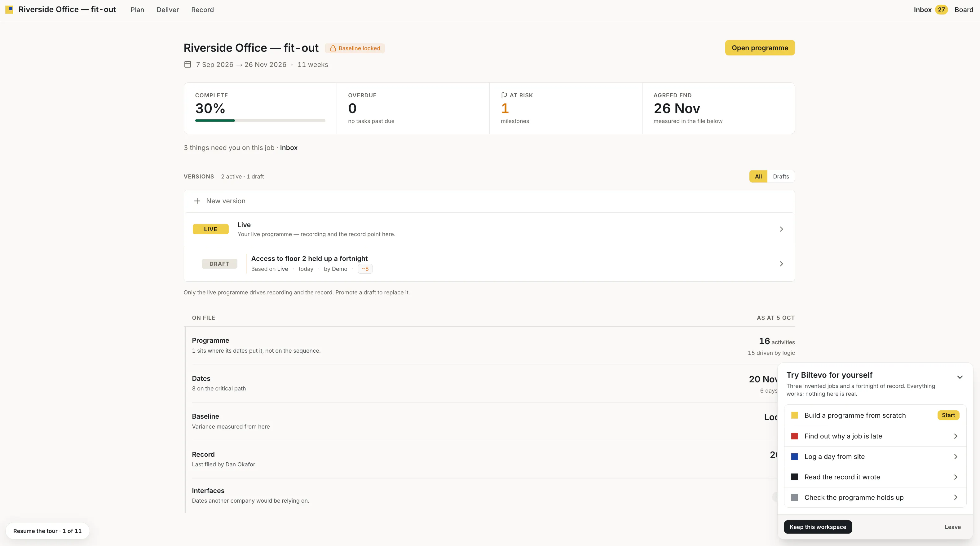Select the Interfaces row in On File
980x546 pixels.
coord(493,495)
